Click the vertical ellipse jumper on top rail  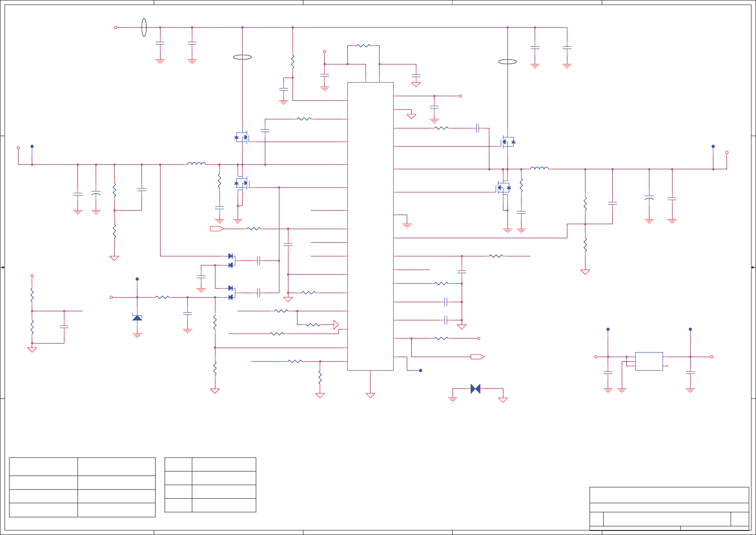click(144, 27)
